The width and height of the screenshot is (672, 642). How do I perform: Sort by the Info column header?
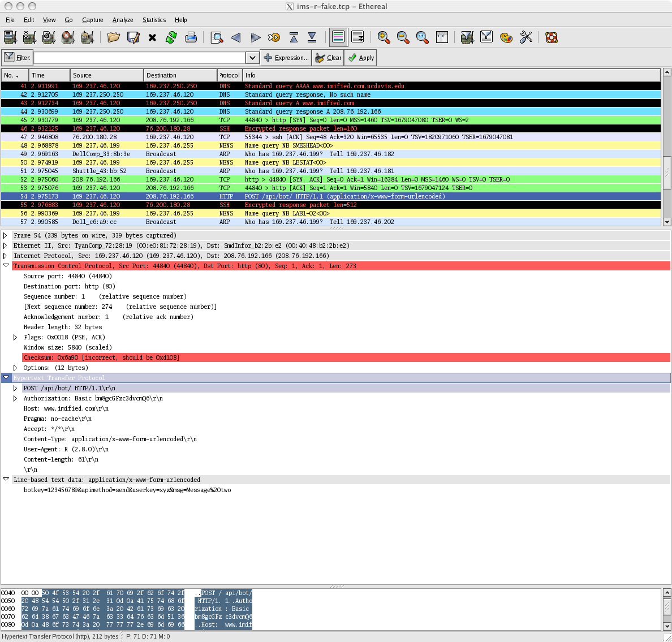[452, 75]
